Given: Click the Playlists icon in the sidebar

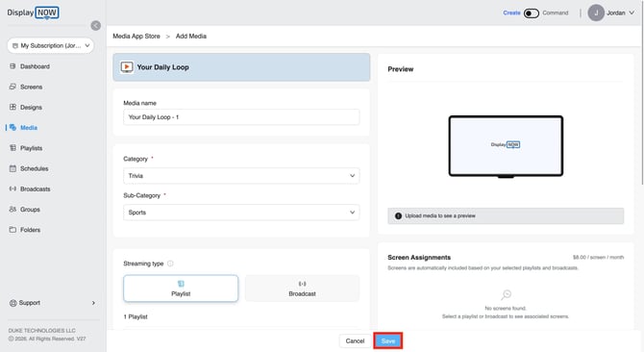Looking at the screenshot, I should point(12,148).
